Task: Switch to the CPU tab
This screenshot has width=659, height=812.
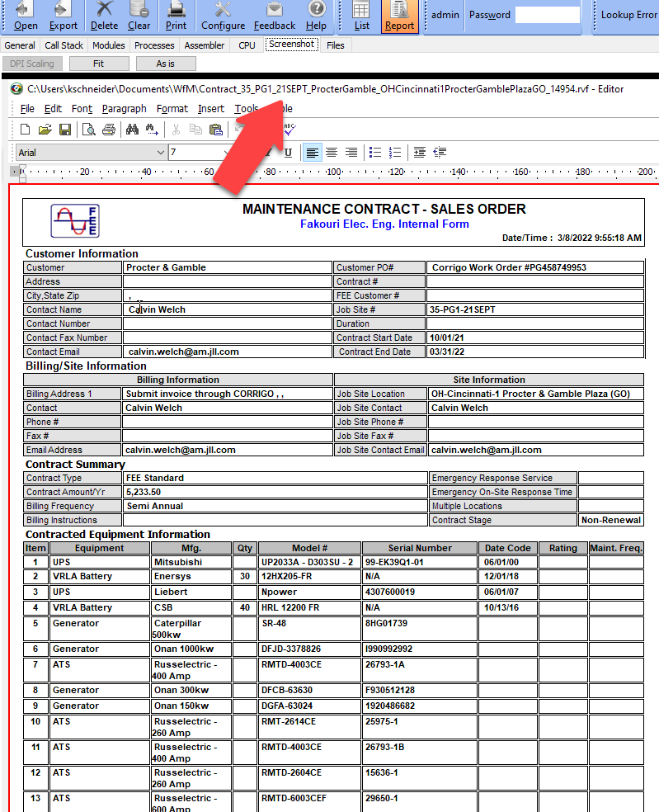Action: point(247,45)
